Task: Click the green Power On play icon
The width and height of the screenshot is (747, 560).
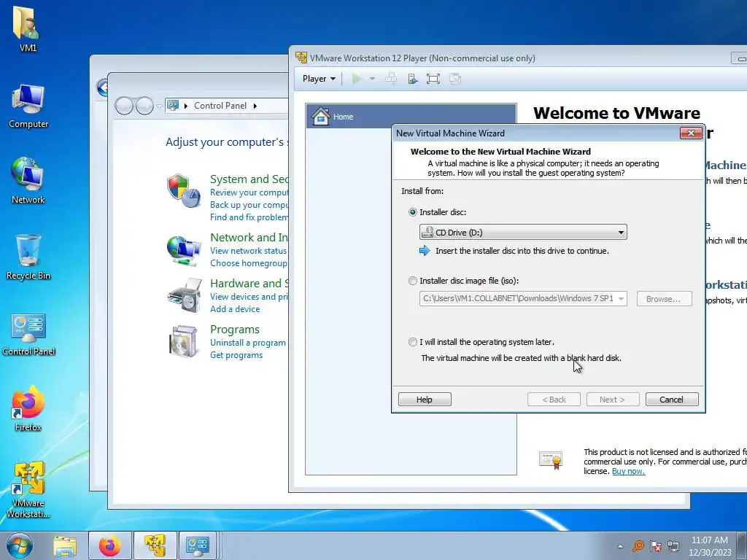Action: click(356, 79)
